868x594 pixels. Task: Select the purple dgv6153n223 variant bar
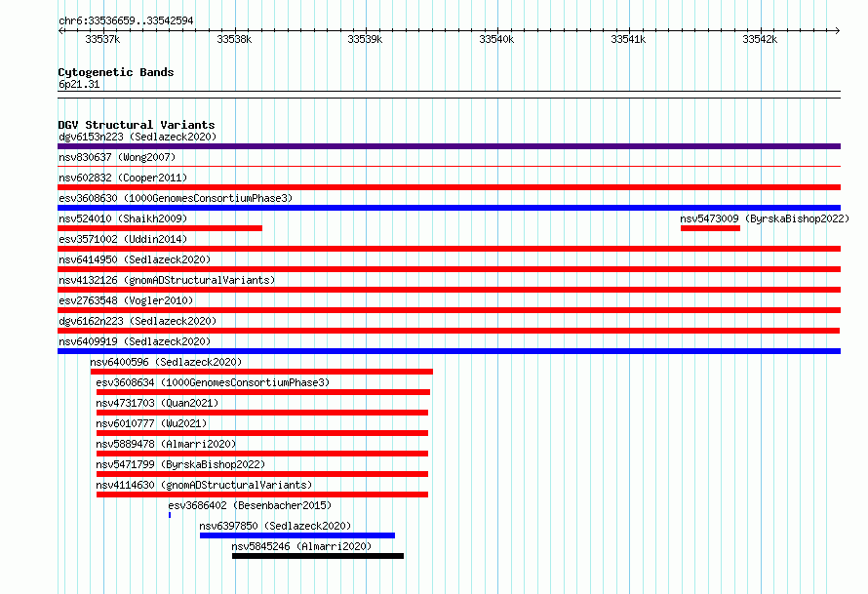[449, 146]
